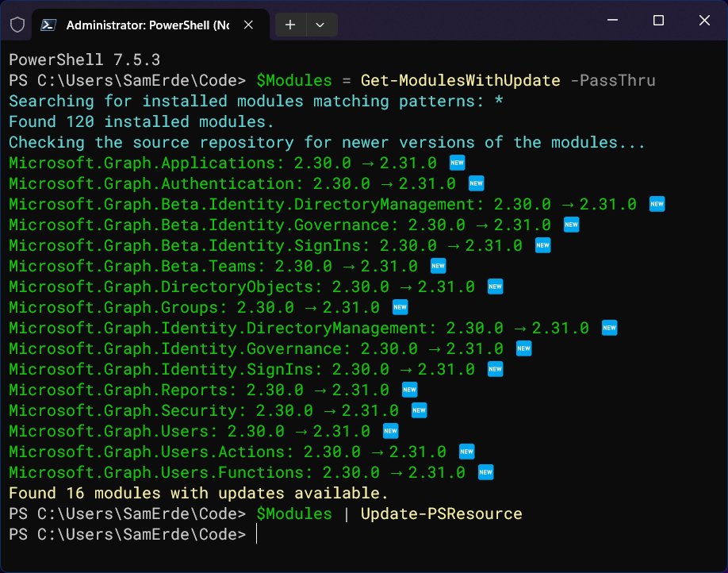The image size is (728, 573).
Task: Click 'Microsoft.Graph.Identity.SignIns' module name
Action: tap(161, 369)
